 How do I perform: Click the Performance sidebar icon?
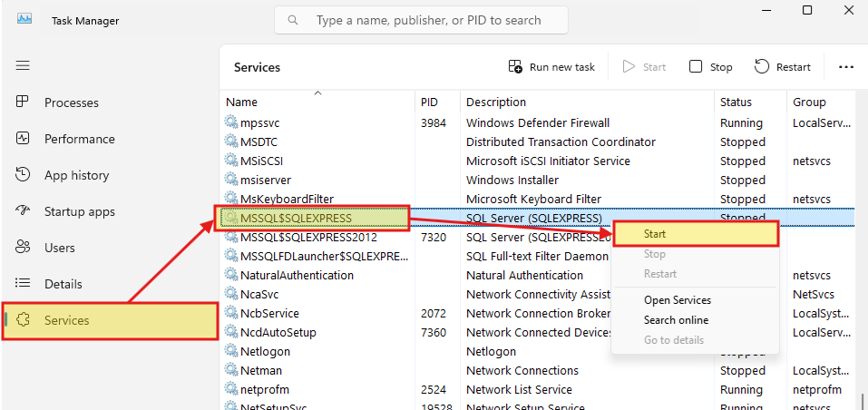click(22, 138)
